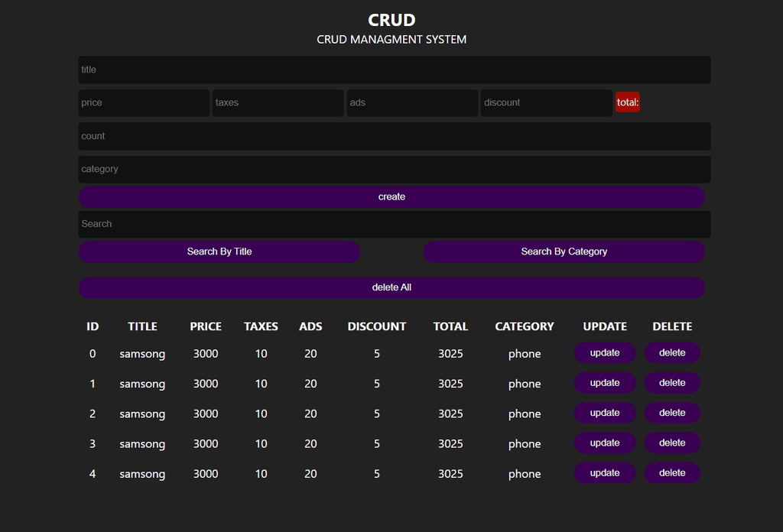This screenshot has width=783, height=532.
Task: Update the product with ID 4
Action: (605, 472)
